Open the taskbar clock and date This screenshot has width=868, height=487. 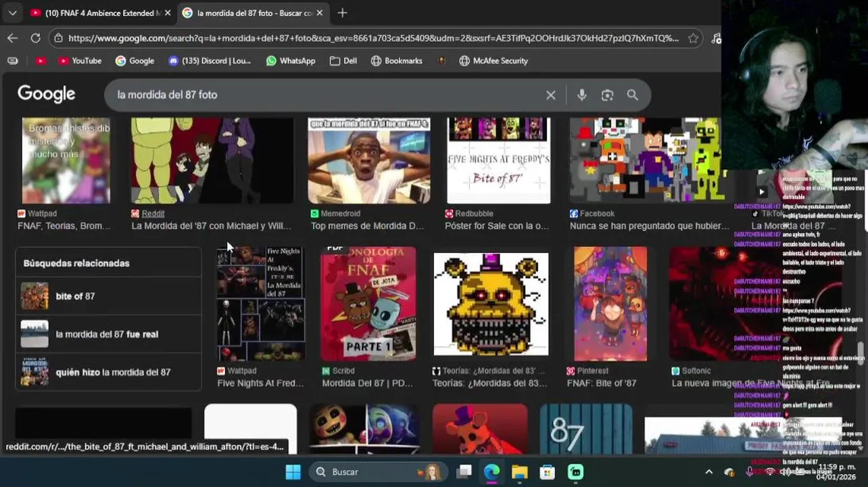click(837, 472)
